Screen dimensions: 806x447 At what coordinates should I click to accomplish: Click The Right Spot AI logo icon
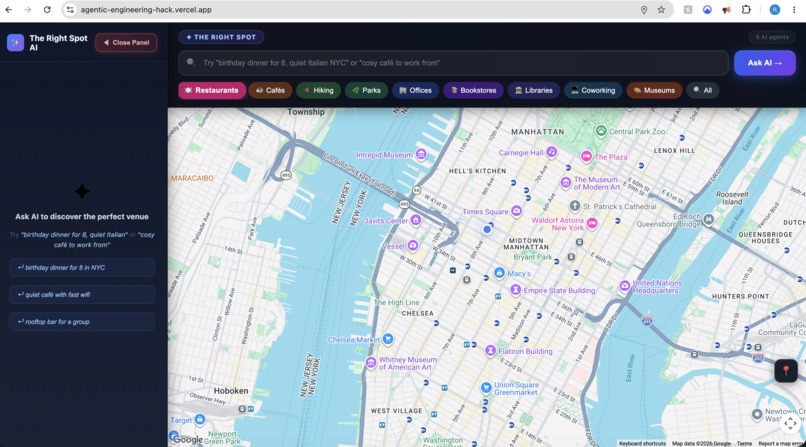point(15,43)
